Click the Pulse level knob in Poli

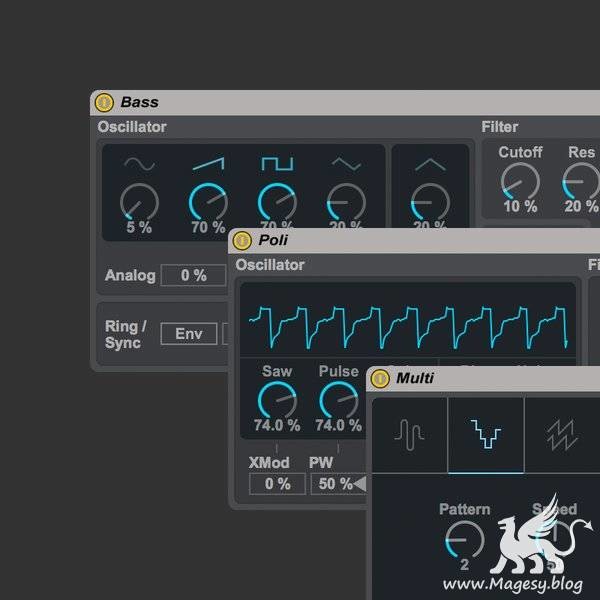coord(338,400)
